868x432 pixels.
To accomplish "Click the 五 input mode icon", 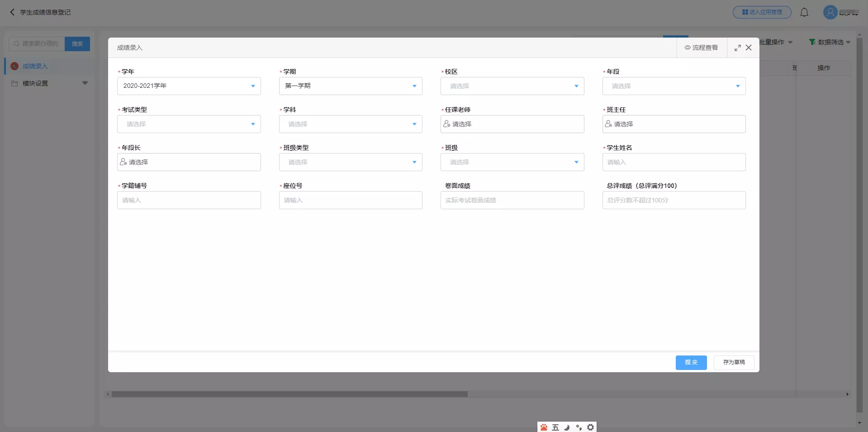I will [x=555, y=427].
